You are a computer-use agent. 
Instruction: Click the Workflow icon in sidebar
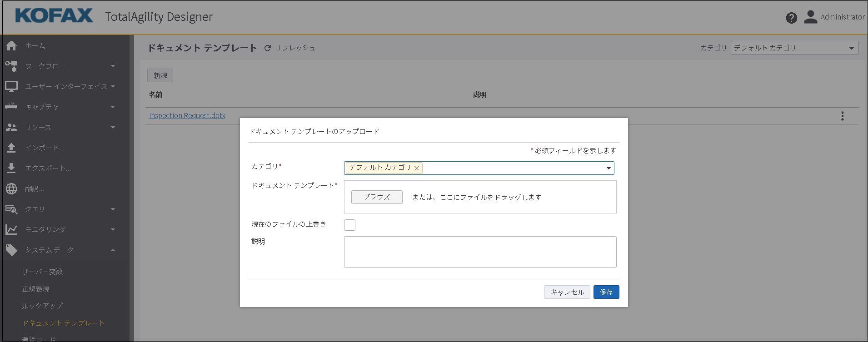[11, 66]
